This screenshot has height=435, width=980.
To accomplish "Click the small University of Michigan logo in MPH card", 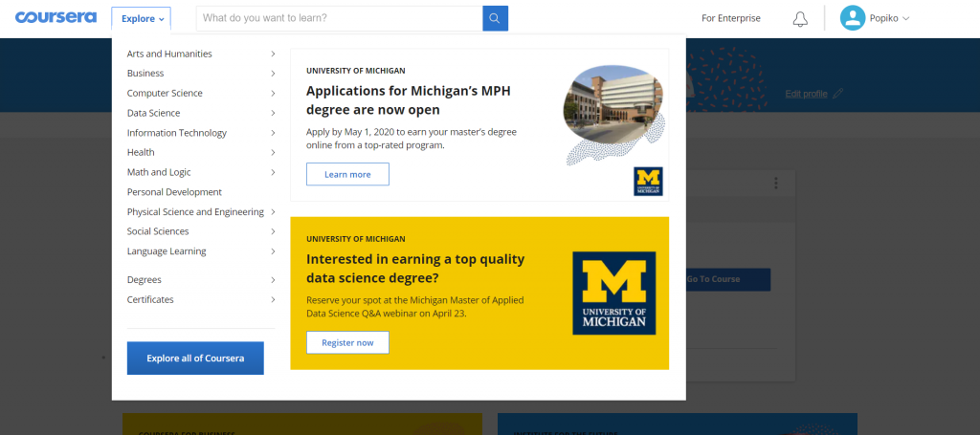I will click(x=648, y=181).
